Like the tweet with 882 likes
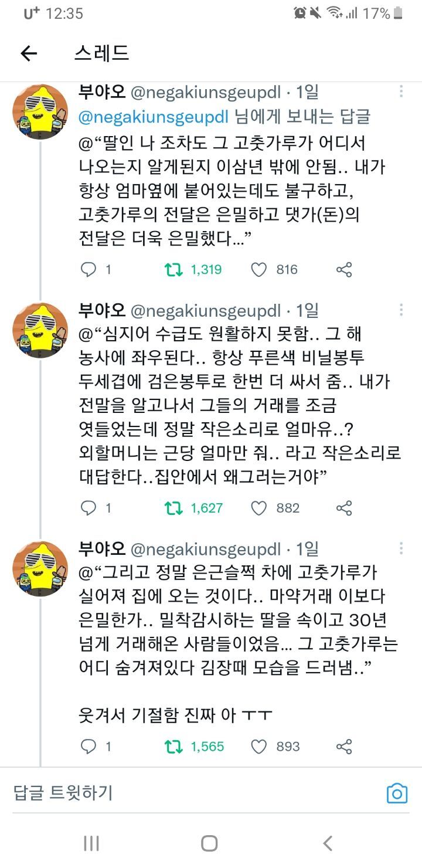 click(x=258, y=508)
